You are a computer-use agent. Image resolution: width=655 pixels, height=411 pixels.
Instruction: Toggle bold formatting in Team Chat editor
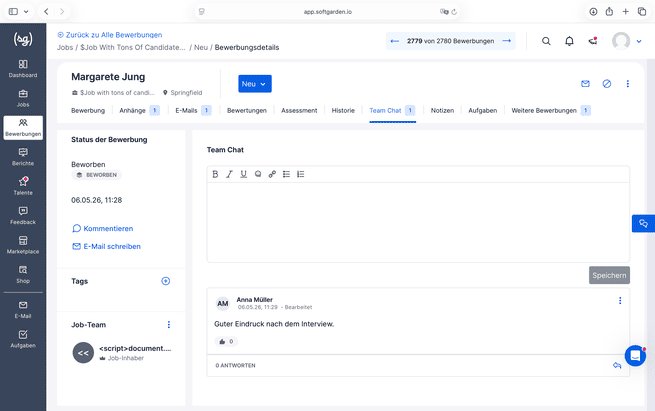pos(215,174)
